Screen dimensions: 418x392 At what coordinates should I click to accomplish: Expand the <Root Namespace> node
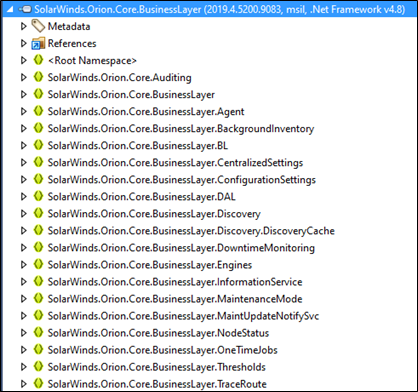tap(23, 60)
